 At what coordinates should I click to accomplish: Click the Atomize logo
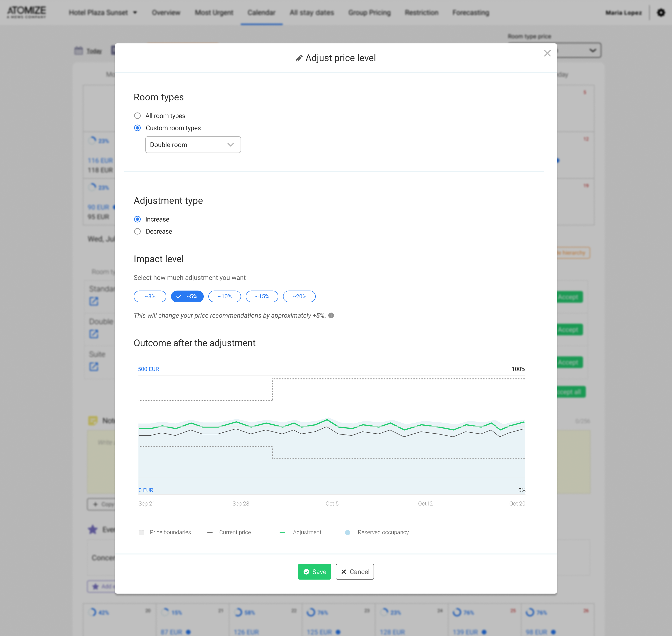(x=26, y=12)
